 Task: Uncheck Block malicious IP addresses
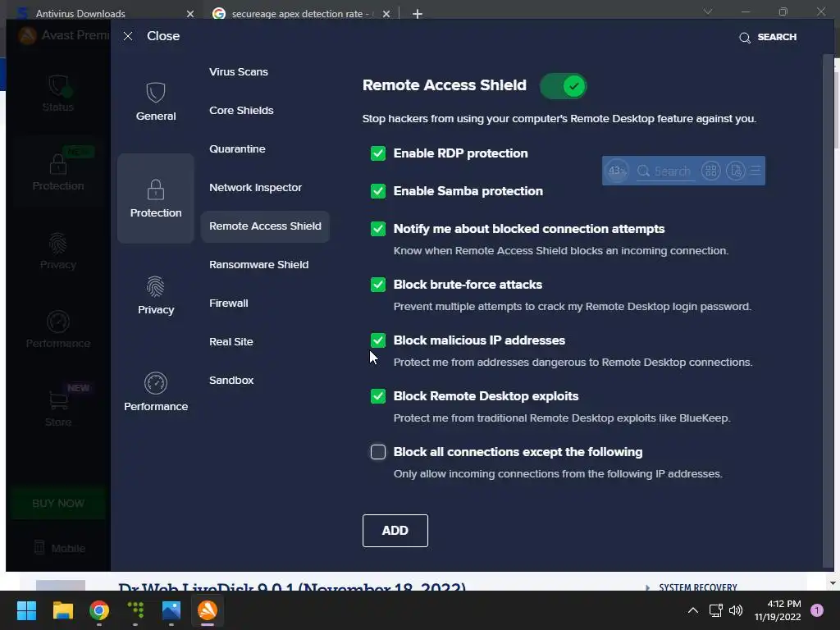378,340
